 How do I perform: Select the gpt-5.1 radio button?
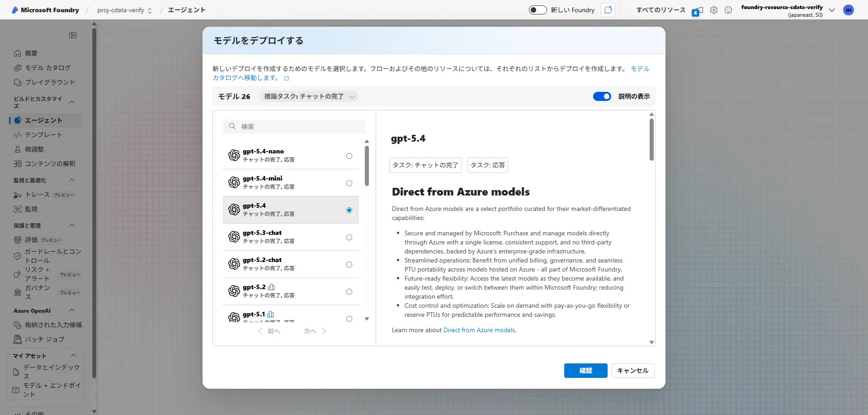[x=349, y=319]
